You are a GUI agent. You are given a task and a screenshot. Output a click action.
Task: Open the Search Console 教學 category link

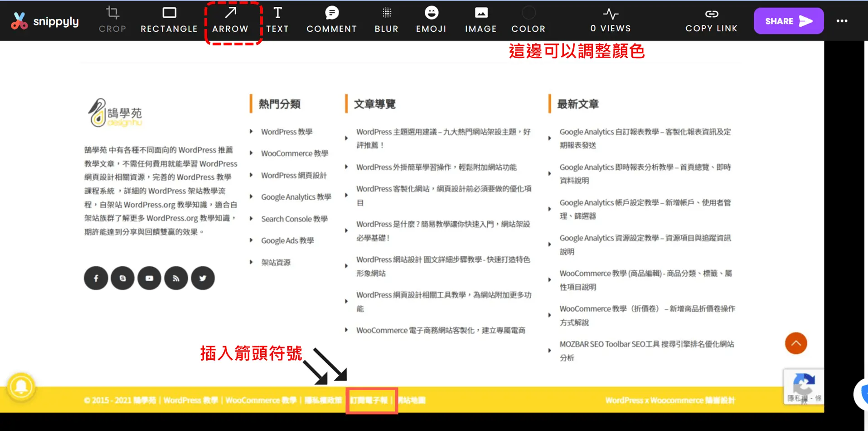[x=294, y=219]
